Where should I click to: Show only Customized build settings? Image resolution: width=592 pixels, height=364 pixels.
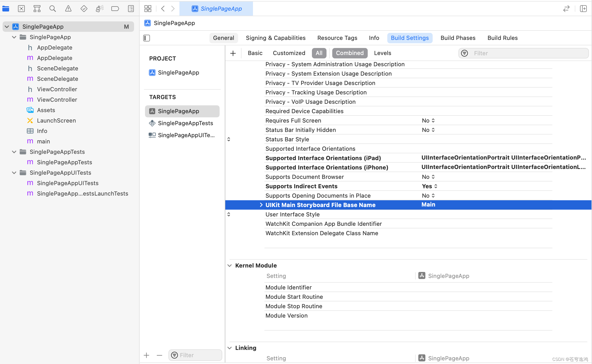coord(289,53)
